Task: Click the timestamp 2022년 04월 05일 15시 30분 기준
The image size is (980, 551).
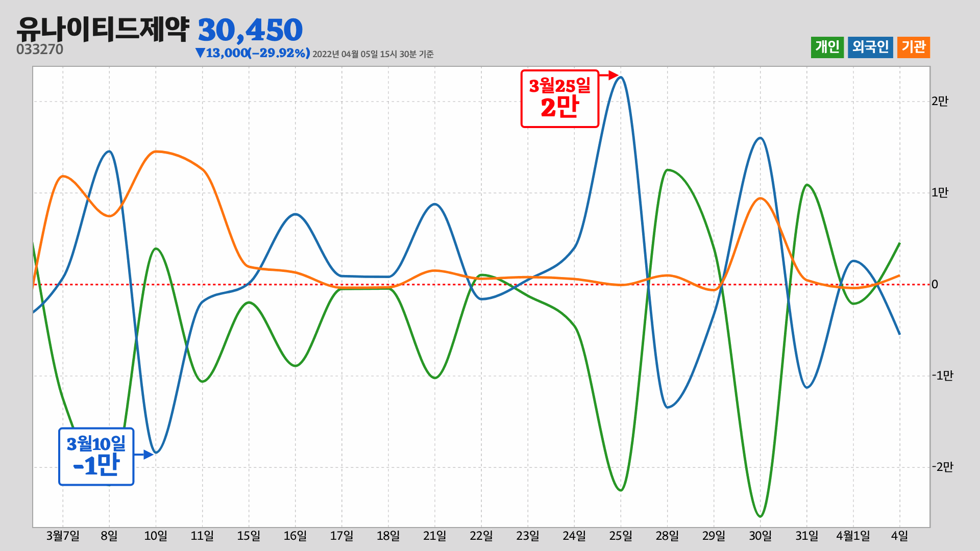Action: 373,54
